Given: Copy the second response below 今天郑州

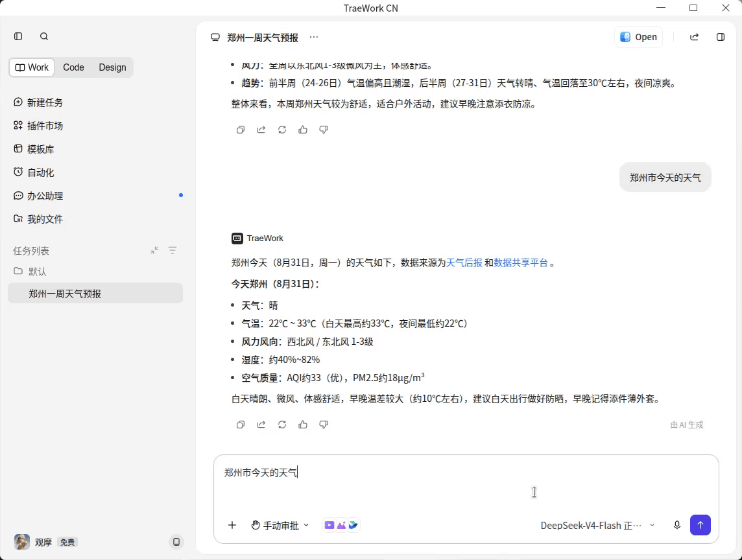Looking at the screenshot, I should (241, 425).
